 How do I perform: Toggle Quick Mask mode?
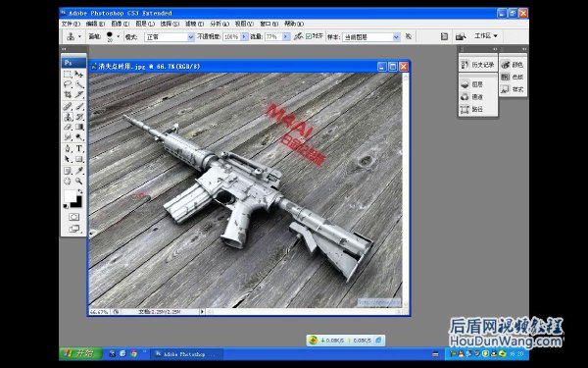73,217
